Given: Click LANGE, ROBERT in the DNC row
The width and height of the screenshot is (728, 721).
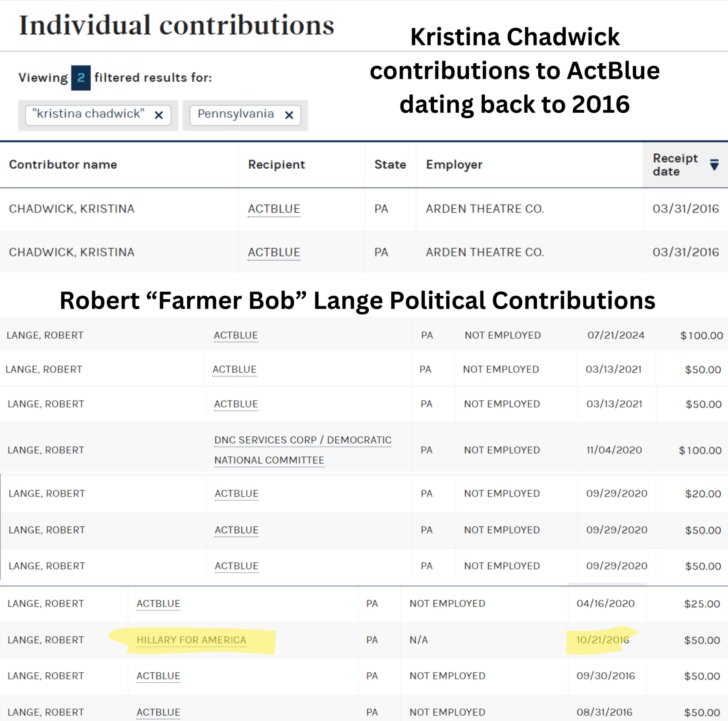Looking at the screenshot, I should click(x=46, y=450).
